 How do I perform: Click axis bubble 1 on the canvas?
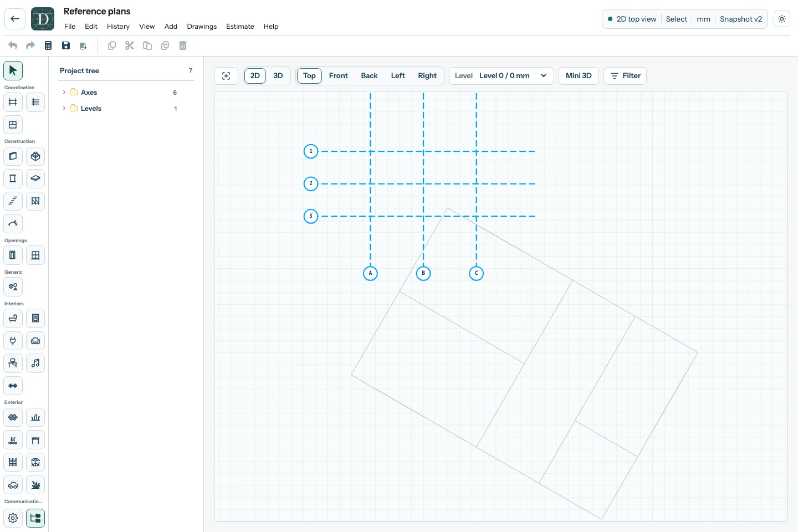coord(311,151)
